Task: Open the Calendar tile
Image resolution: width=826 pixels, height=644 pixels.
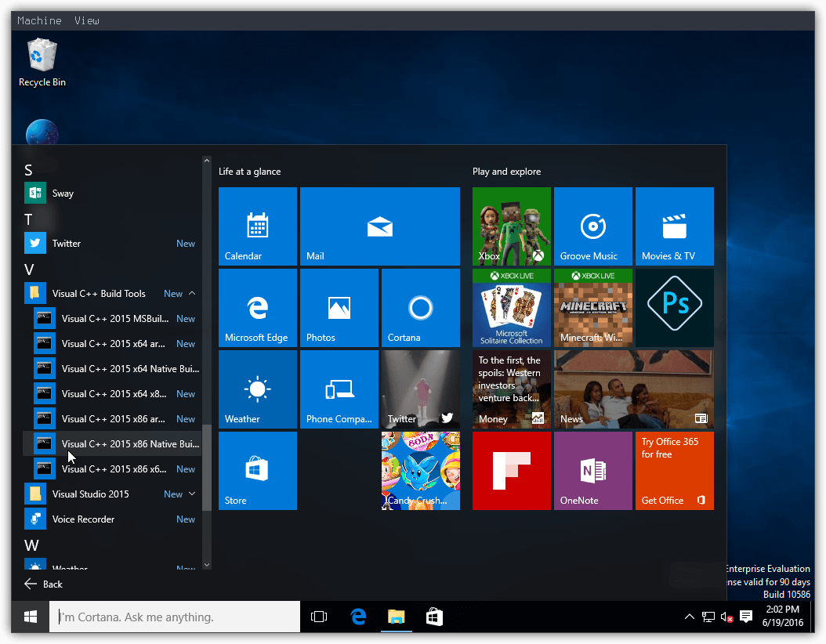Action: tap(258, 226)
